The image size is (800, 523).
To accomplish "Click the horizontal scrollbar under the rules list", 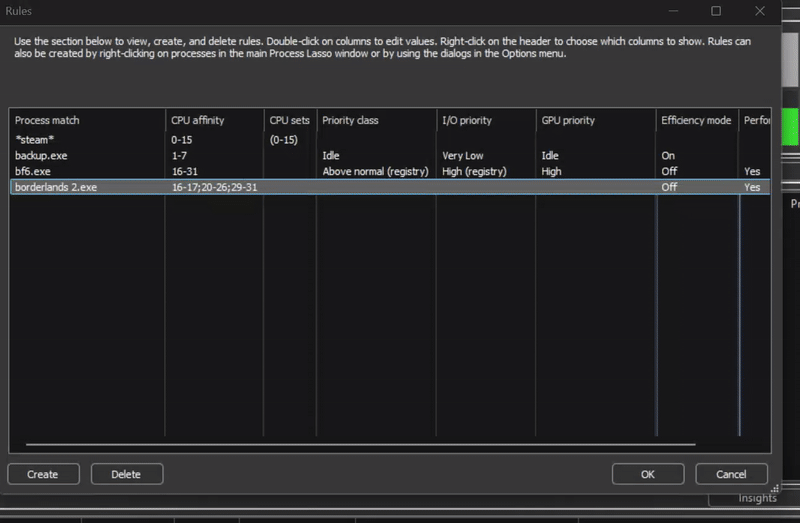I will click(360, 444).
